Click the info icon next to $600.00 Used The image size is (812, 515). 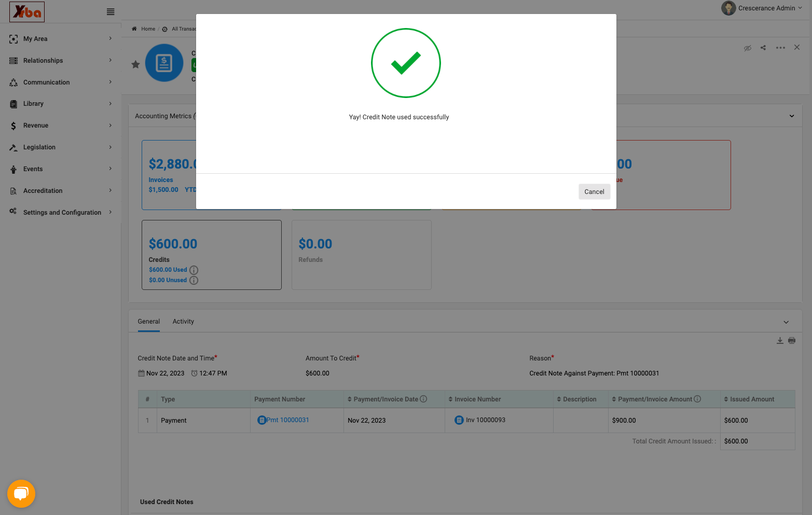click(x=194, y=270)
